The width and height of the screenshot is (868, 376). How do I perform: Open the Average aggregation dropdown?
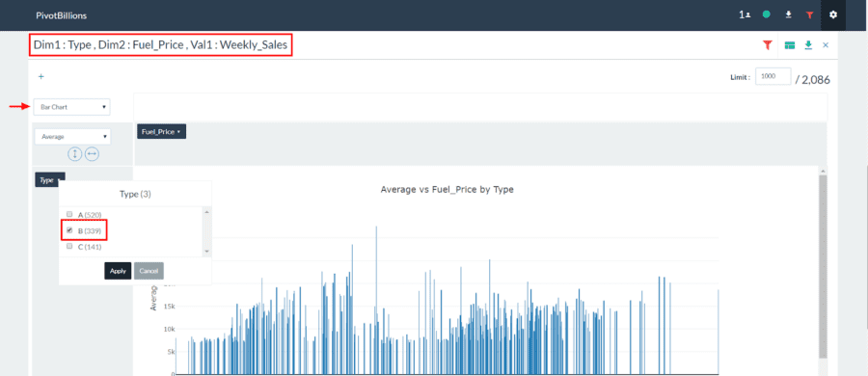coord(72,137)
